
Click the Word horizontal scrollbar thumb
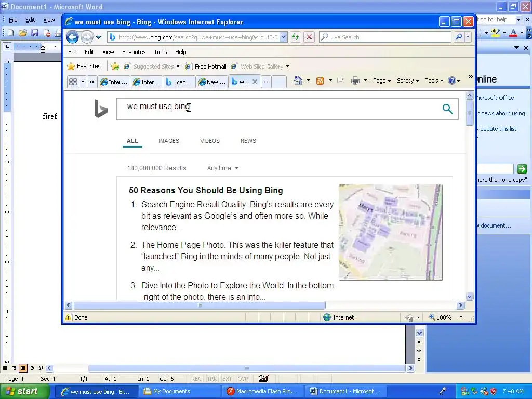(x=247, y=368)
